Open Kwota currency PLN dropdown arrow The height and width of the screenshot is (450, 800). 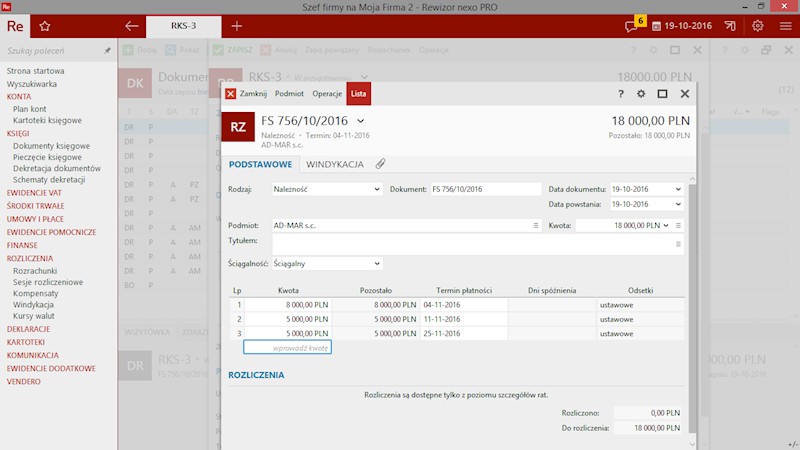point(666,226)
